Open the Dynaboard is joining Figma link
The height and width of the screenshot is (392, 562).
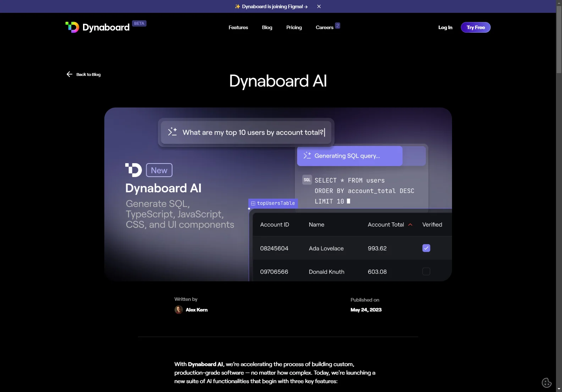[275, 6]
